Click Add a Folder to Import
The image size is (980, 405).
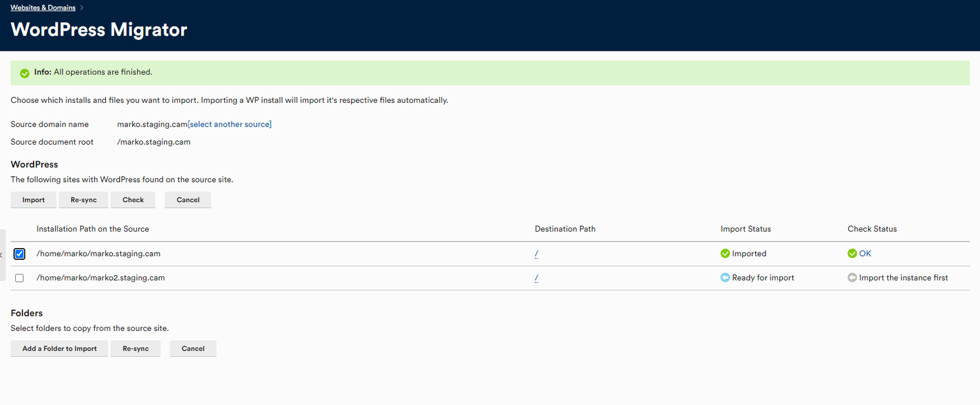coord(59,349)
